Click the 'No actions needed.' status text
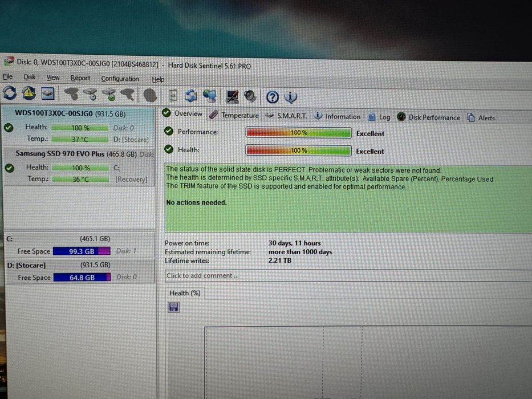Screen dimensions: 532x399 click(x=196, y=202)
